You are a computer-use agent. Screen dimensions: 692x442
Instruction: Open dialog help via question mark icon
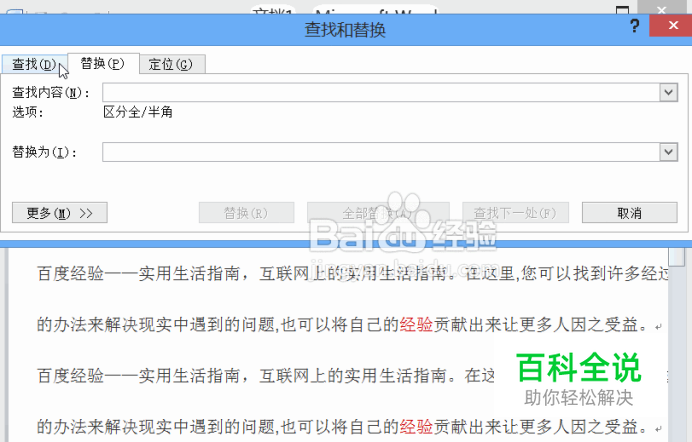coord(635,26)
